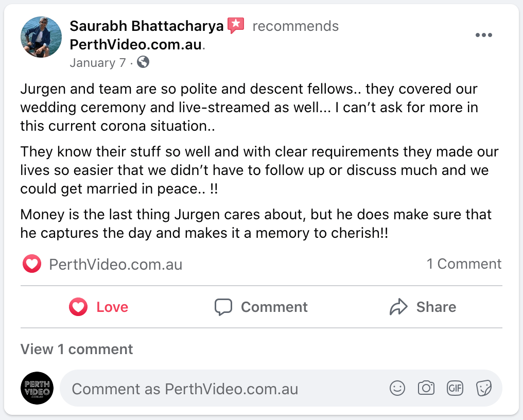Click the emoji icon in comment box
The width and height of the screenshot is (523, 420).
397,388
